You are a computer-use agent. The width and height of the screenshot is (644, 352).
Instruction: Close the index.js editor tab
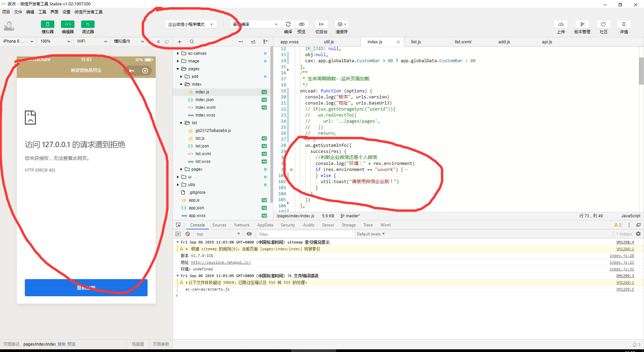[x=398, y=42]
